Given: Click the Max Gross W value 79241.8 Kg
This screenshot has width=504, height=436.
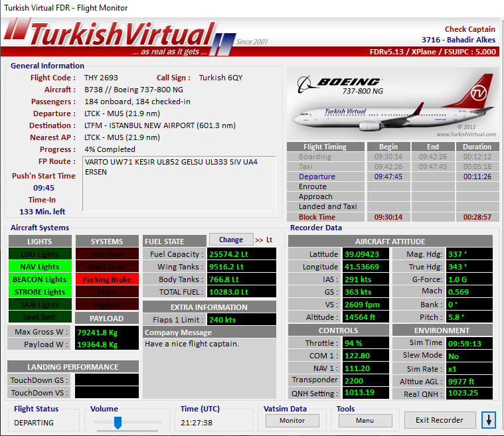Looking at the screenshot, I should click(x=107, y=332).
